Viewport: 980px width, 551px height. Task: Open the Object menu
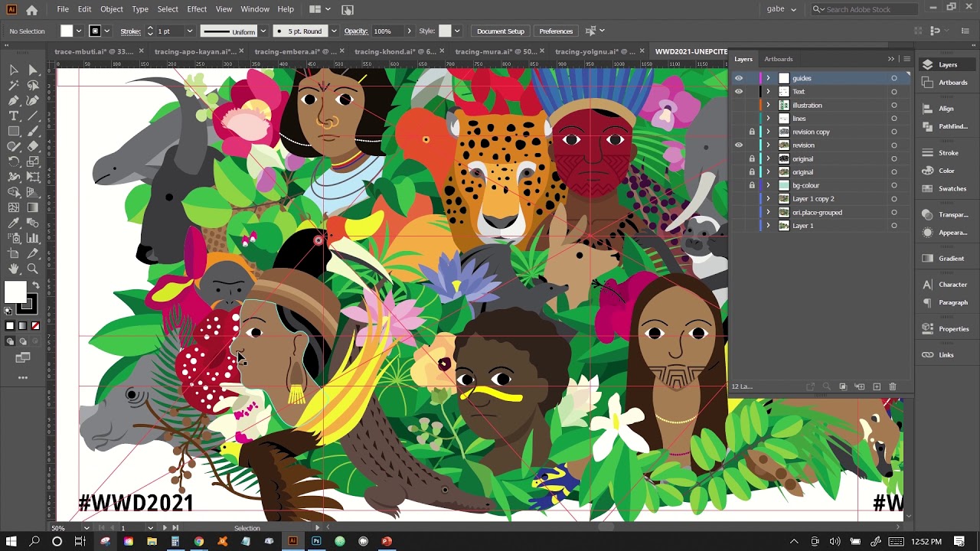click(x=111, y=9)
